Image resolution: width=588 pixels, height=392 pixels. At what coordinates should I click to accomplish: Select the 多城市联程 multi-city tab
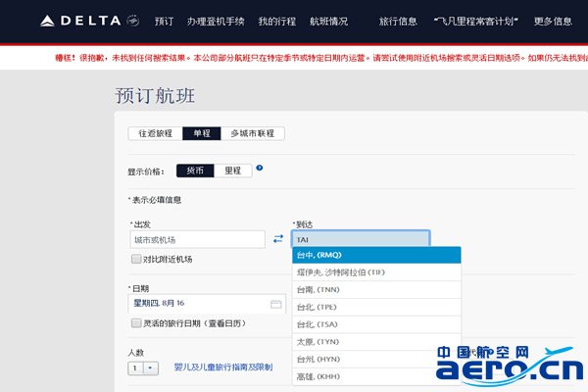pyautogui.click(x=253, y=133)
